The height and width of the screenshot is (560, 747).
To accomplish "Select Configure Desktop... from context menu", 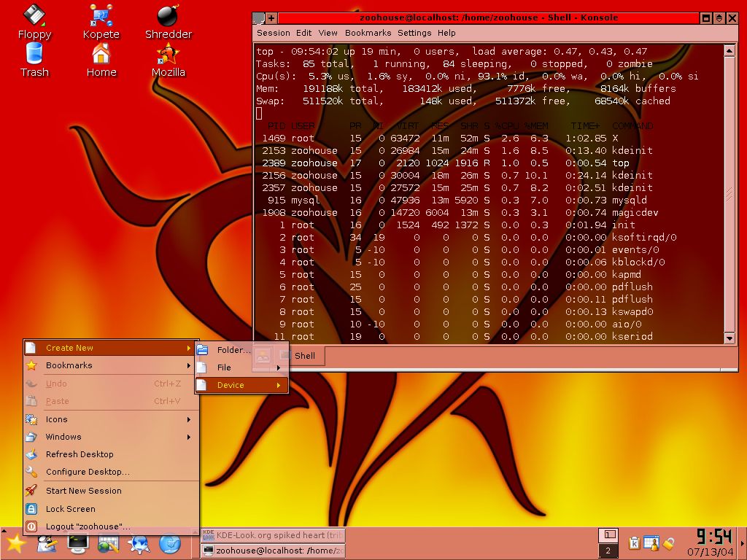I will pos(111,472).
